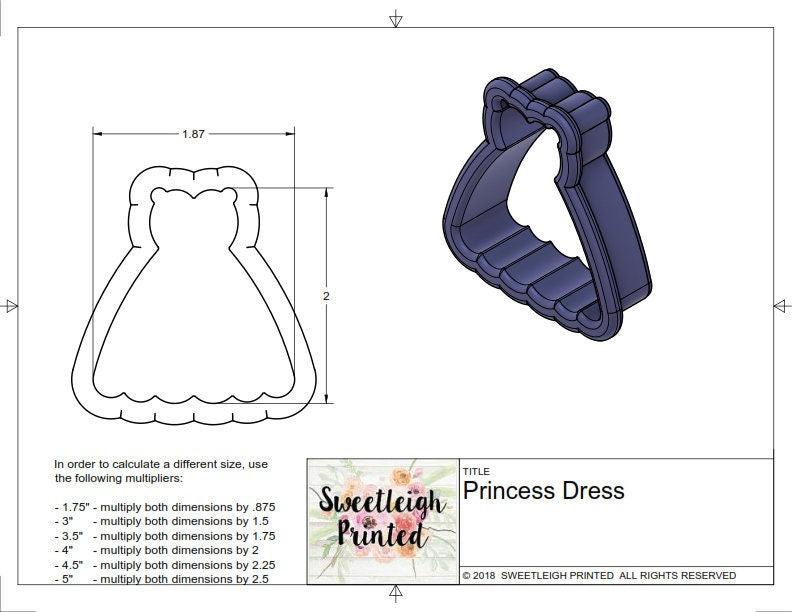This screenshot has width=792, height=612.
Task: Click the height dimension value 2
Action: click(326, 296)
